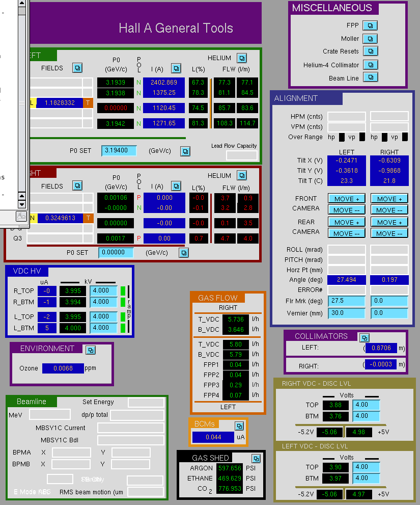The image size is (420, 505).
Task: Open left arm I (A) display icon
Action: 176,68
